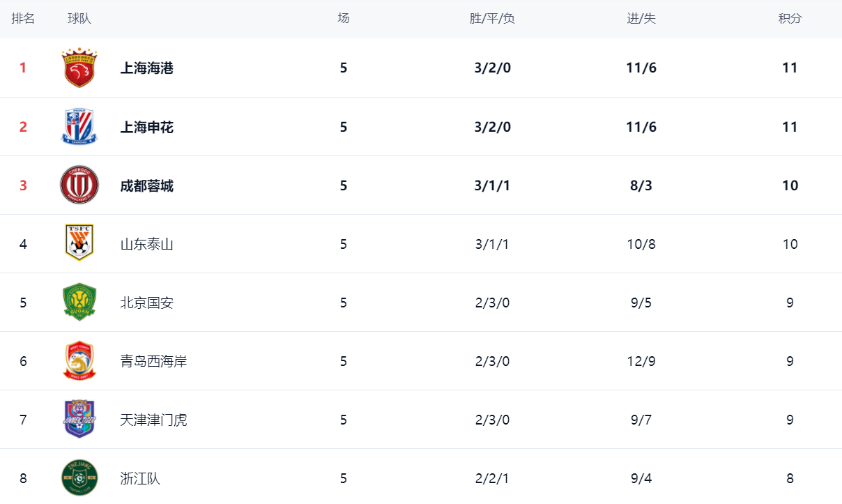Screen dimensions: 842x504
Task: Click the Tianjin Jinmen Tiger (天津津门虎) purple badge
Action: coord(79,419)
